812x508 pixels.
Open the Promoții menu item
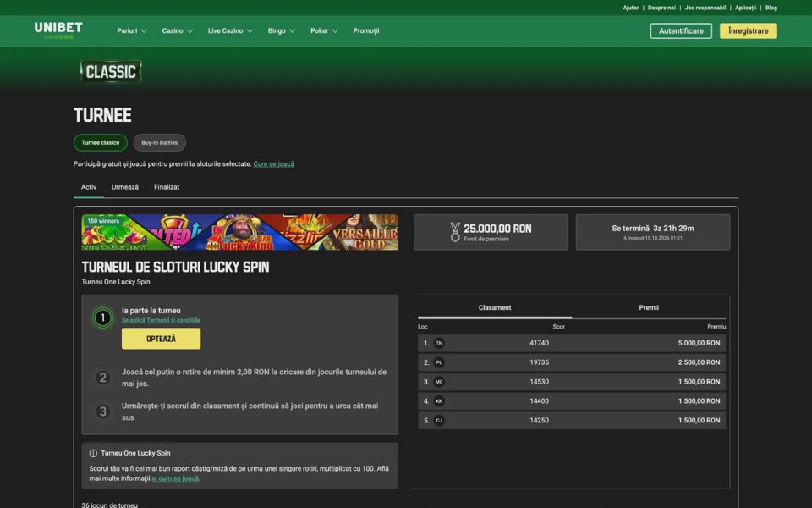366,31
